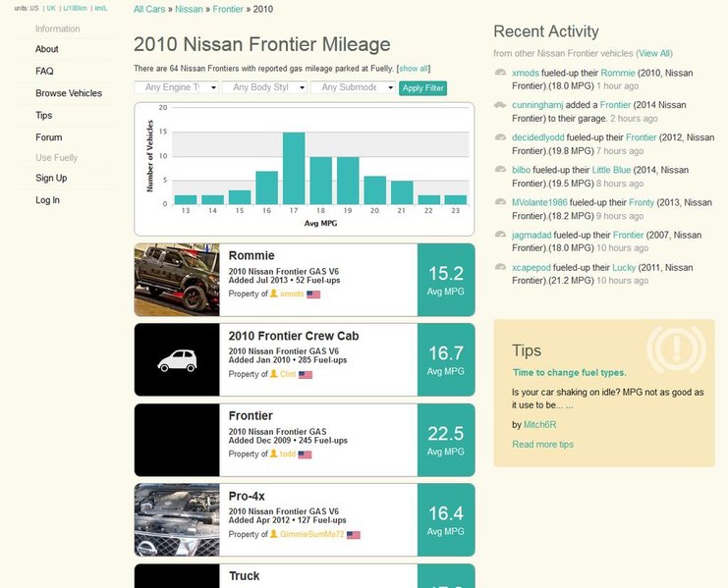Click the All Cars breadcrumb

click(x=149, y=9)
